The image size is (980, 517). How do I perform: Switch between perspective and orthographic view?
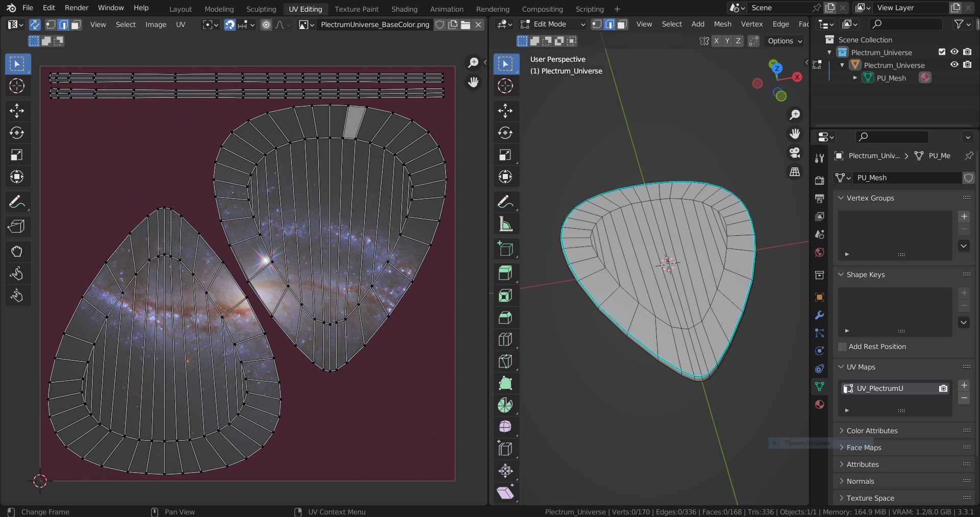click(795, 172)
